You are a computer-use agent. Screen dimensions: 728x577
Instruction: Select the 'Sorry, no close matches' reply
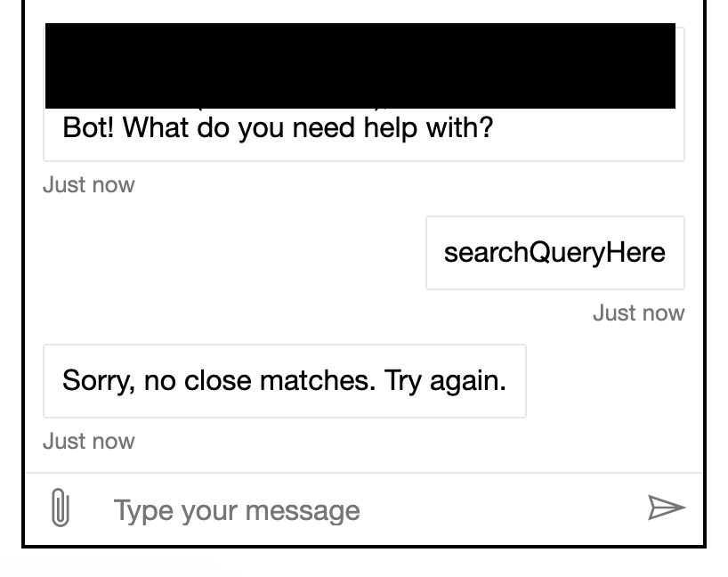coord(284,380)
